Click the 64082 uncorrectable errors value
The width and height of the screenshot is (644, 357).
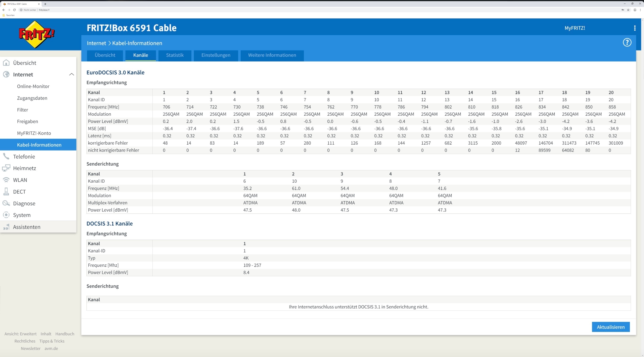pos(568,150)
